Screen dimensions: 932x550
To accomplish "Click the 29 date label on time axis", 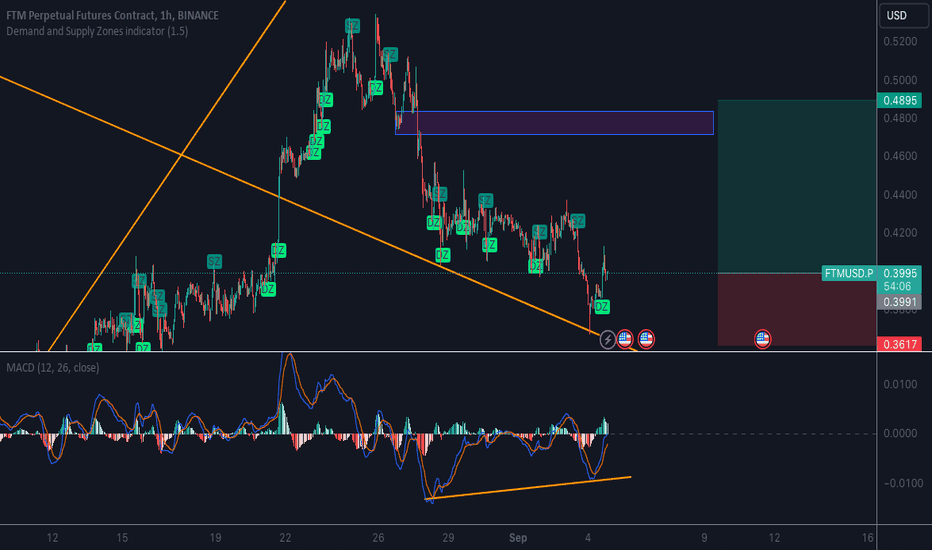I will click(x=448, y=538).
